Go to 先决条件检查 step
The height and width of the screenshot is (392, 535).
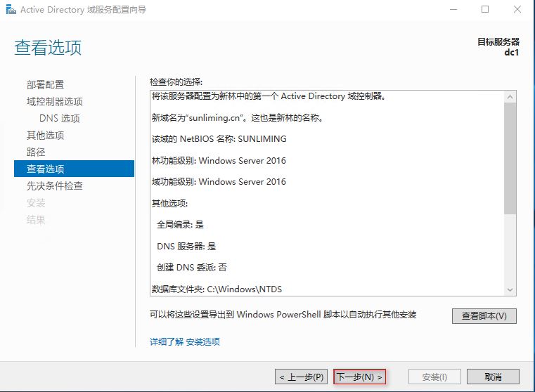[55, 185]
